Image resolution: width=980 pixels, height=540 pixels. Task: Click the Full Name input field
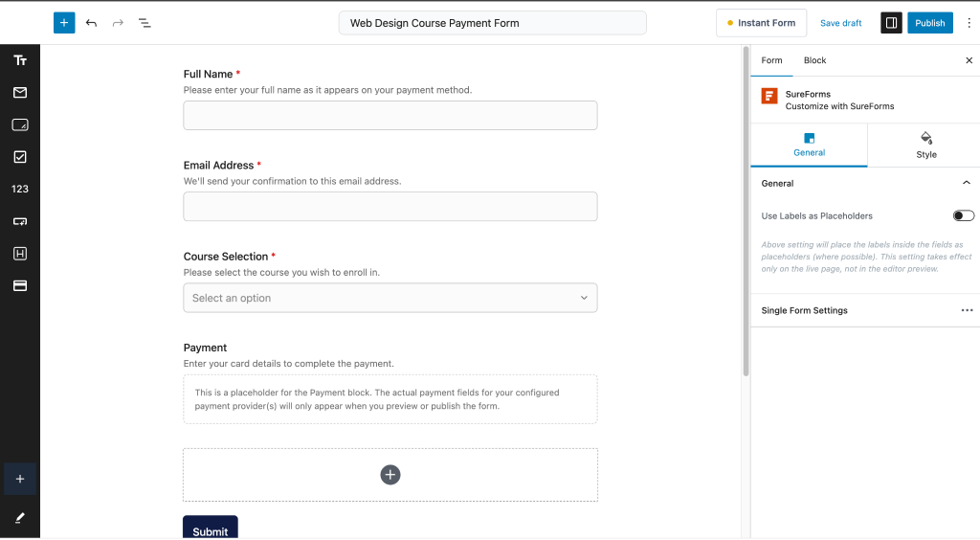point(390,116)
